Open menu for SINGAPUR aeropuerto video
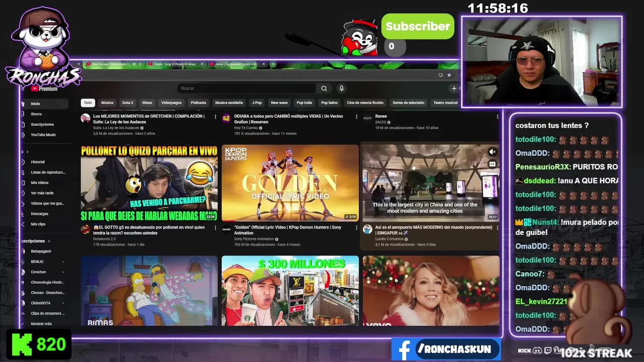Screen dimensions: 644x362 point(498,228)
